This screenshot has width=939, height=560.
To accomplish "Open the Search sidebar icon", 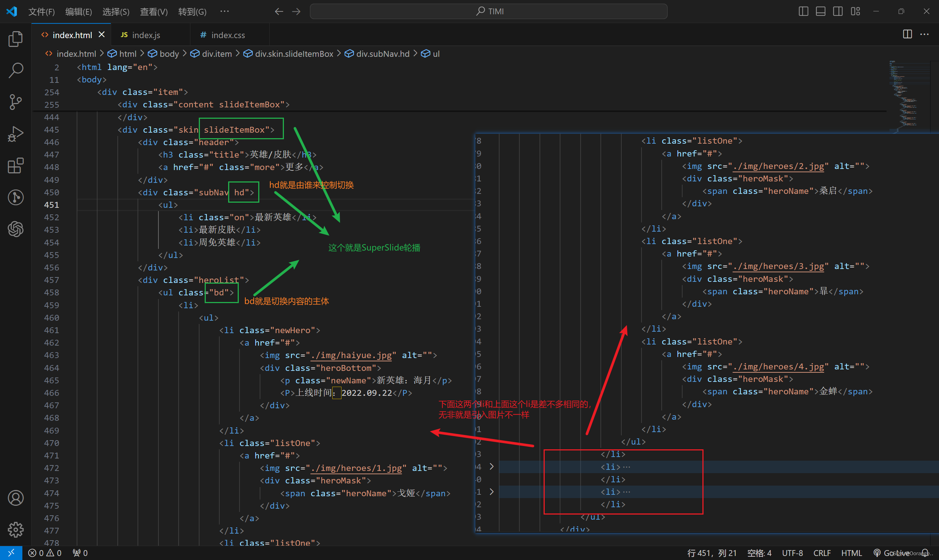I will (15, 70).
